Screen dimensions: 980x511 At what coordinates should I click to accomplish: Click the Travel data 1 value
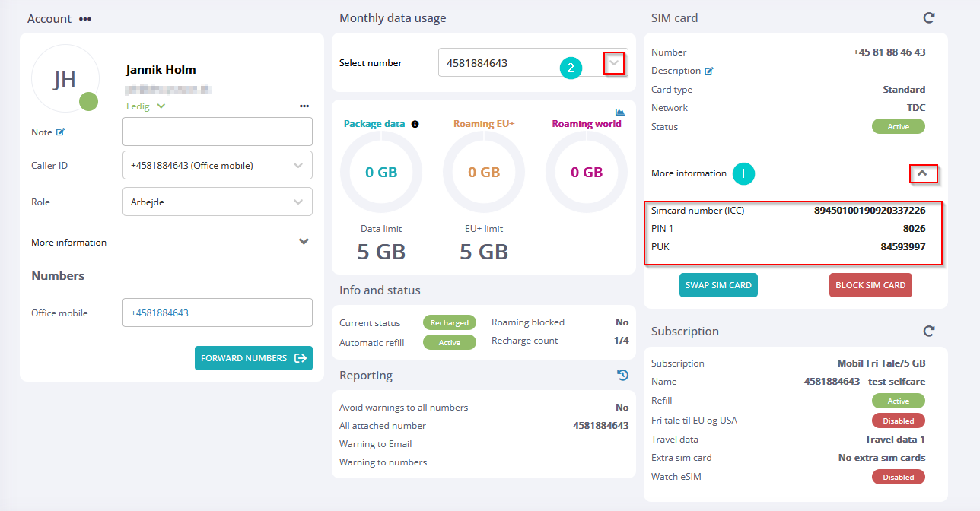(896, 440)
